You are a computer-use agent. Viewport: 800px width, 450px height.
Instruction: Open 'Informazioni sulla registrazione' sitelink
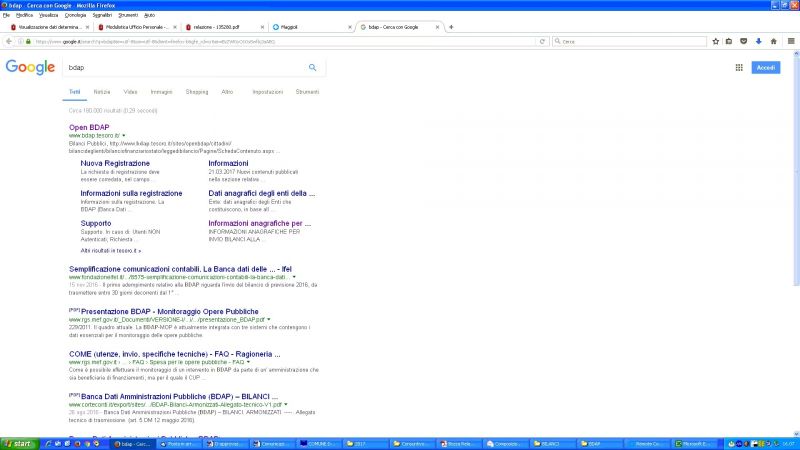tap(131, 193)
